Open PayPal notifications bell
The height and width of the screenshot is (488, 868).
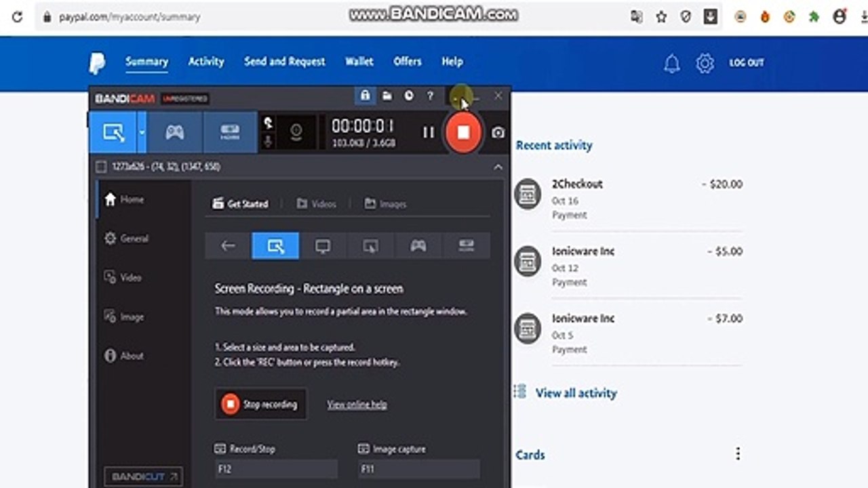click(671, 64)
